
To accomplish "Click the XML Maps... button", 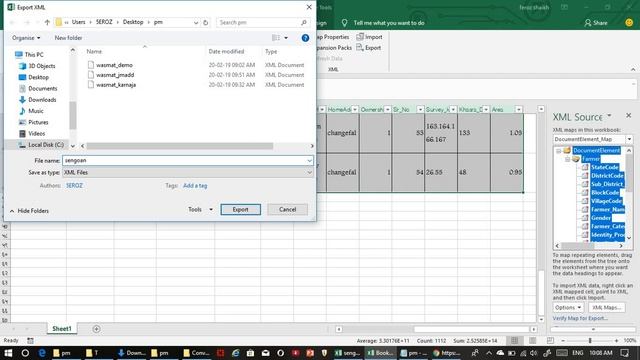I will (606, 307).
